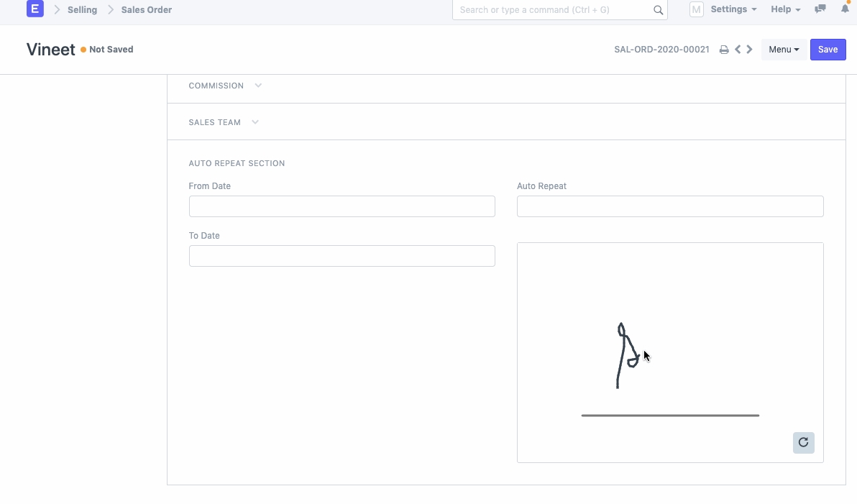Viewport: 857px width, 504px height.
Task: Click the search magnifier icon
Action: click(658, 10)
